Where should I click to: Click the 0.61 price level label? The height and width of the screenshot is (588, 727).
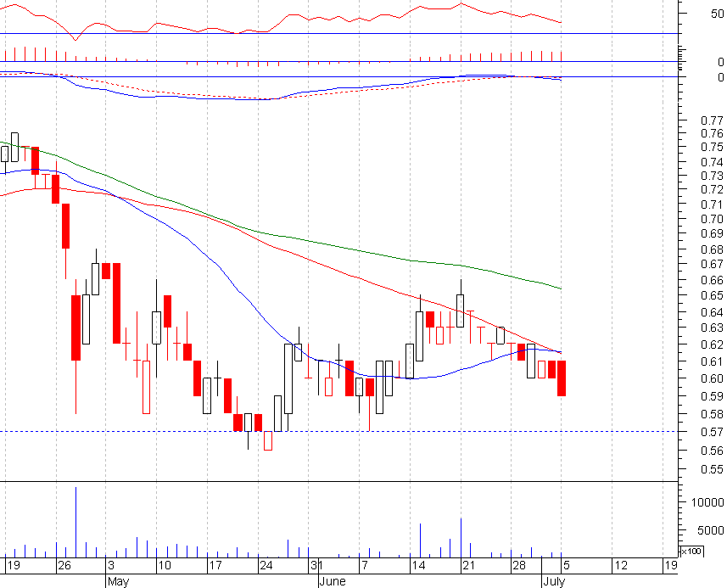click(712, 361)
